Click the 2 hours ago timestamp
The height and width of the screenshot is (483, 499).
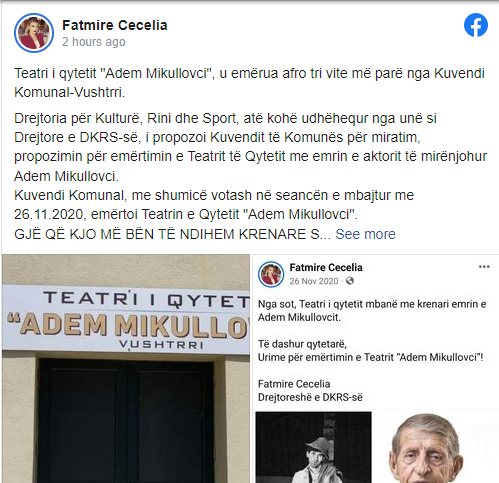point(94,42)
